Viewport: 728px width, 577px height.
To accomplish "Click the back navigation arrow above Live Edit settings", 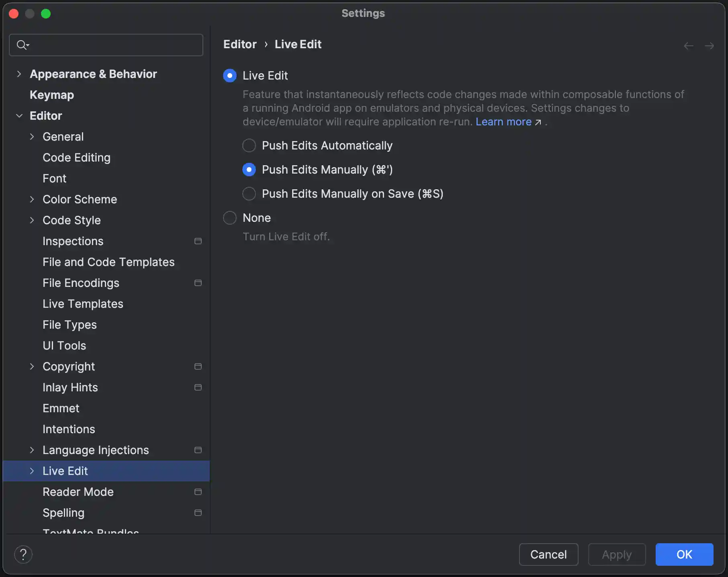I will click(x=688, y=45).
